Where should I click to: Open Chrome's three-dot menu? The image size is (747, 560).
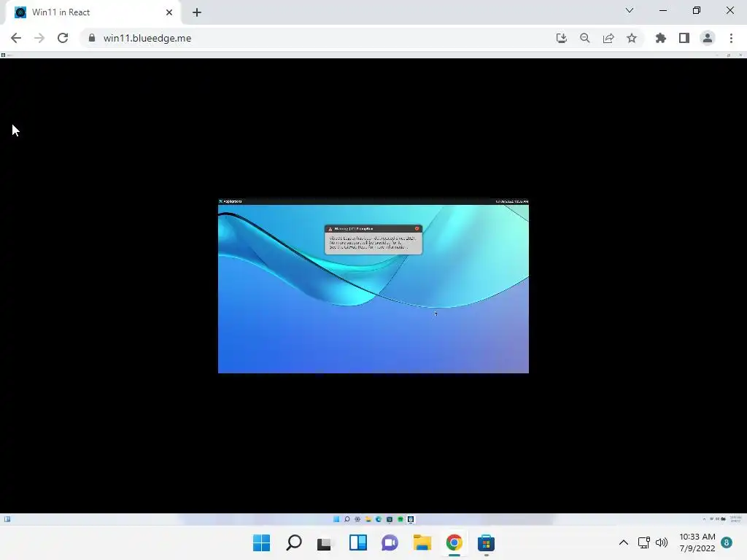coord(731,38)
